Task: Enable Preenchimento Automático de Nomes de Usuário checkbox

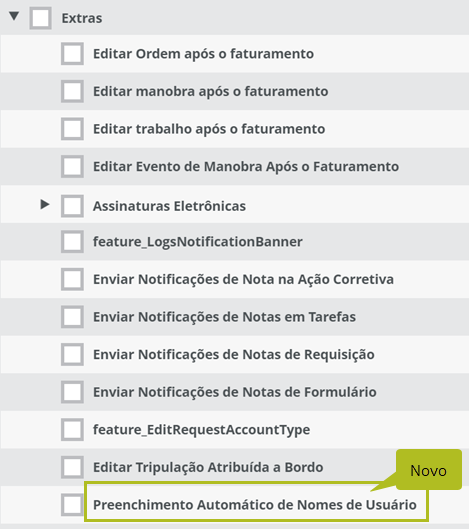Action: coord(72,505)
